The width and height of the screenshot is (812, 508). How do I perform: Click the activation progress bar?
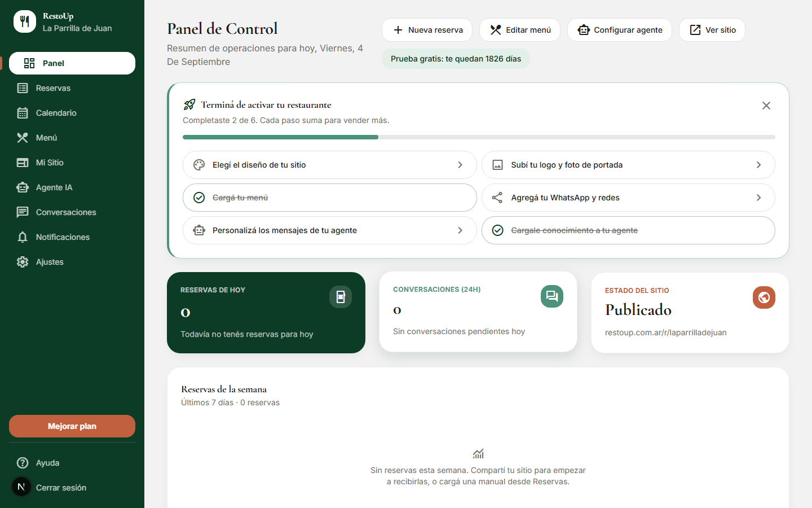tap(479, 137)
